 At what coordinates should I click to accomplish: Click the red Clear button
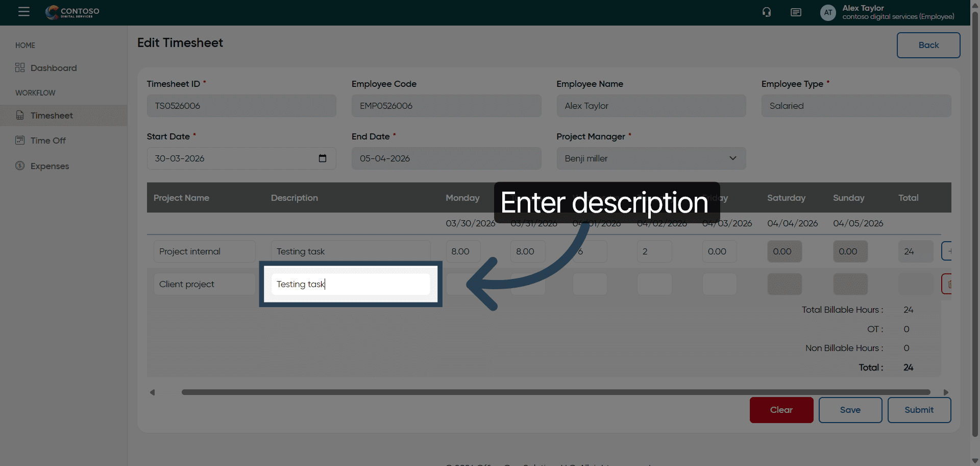(x=781, y=410)
